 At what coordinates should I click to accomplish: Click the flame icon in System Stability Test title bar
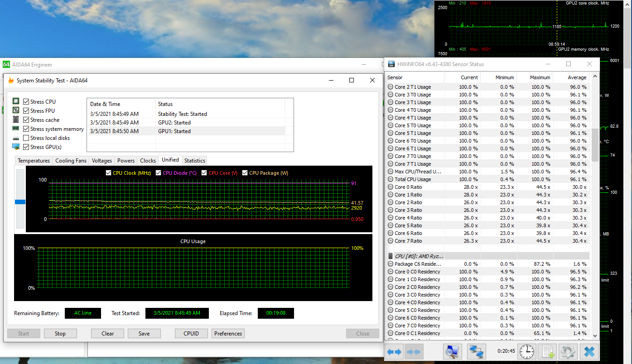[x=11, y=81]
